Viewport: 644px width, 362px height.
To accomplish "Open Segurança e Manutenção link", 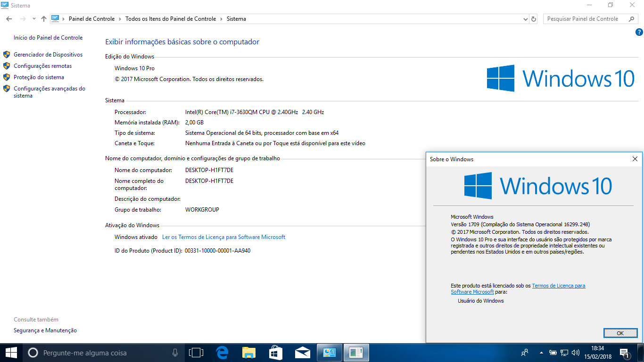I will pos(45,330).
